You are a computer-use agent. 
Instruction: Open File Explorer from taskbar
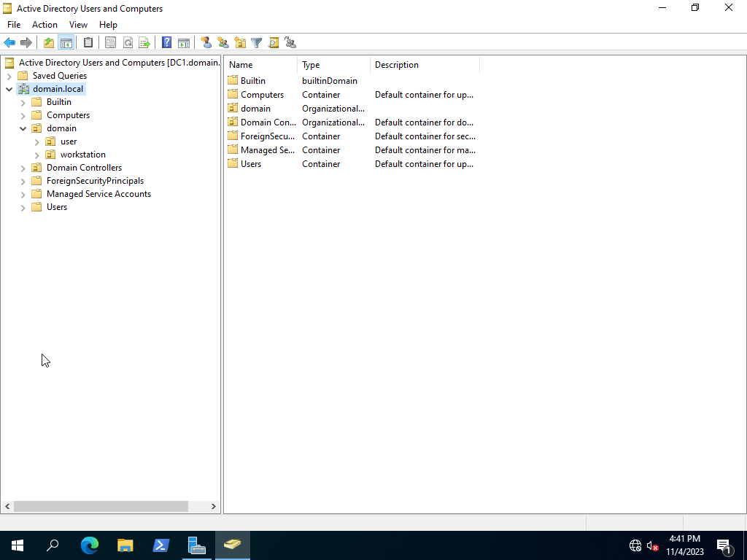125,545
